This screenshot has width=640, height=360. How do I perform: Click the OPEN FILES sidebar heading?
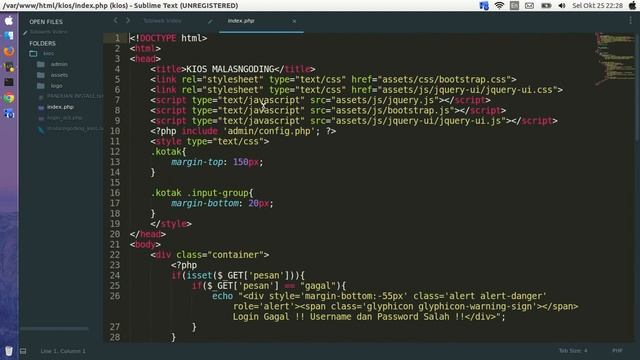(46, 22)
